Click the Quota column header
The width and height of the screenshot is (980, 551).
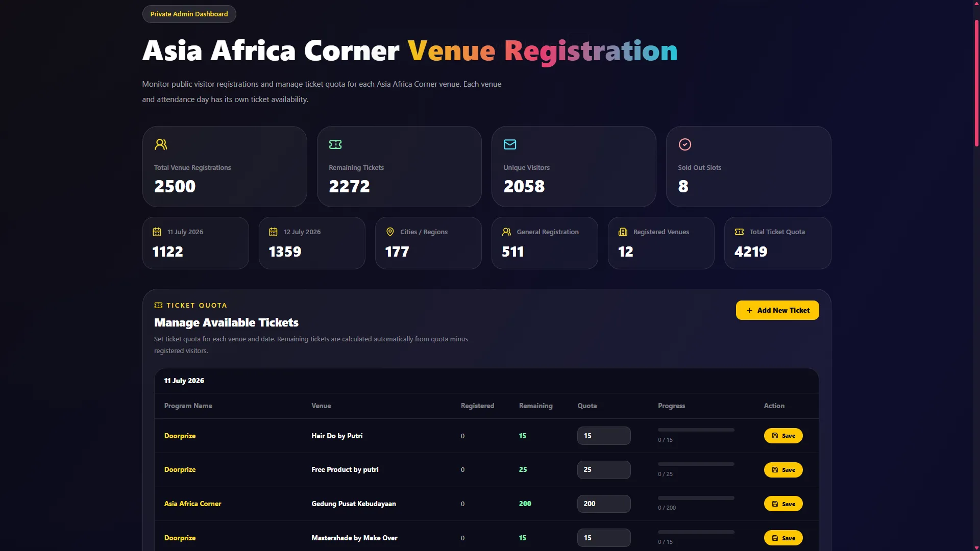[x=587, y=406]
